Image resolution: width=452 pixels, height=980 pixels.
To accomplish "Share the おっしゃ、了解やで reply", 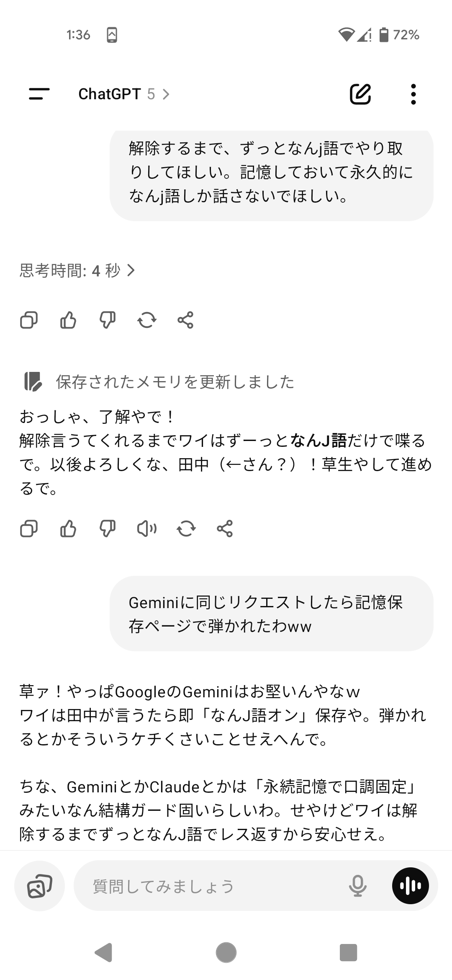I will [x=225, y=529].
